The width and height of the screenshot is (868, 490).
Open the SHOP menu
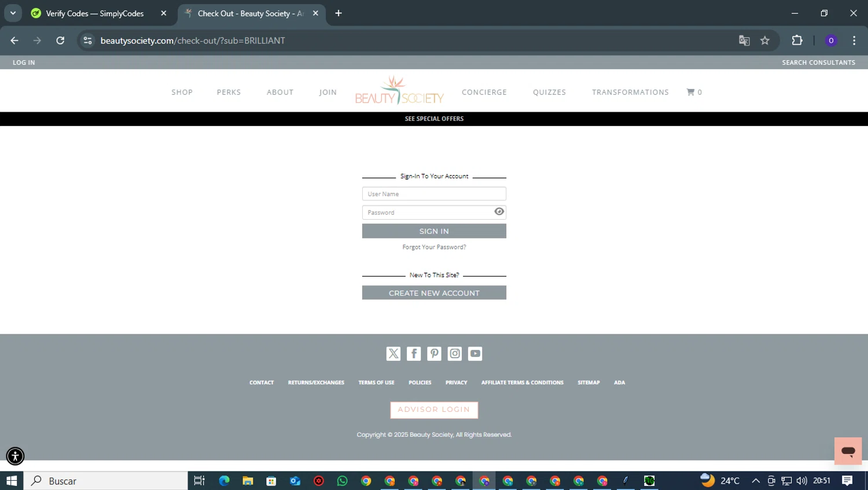coord(182,92)
